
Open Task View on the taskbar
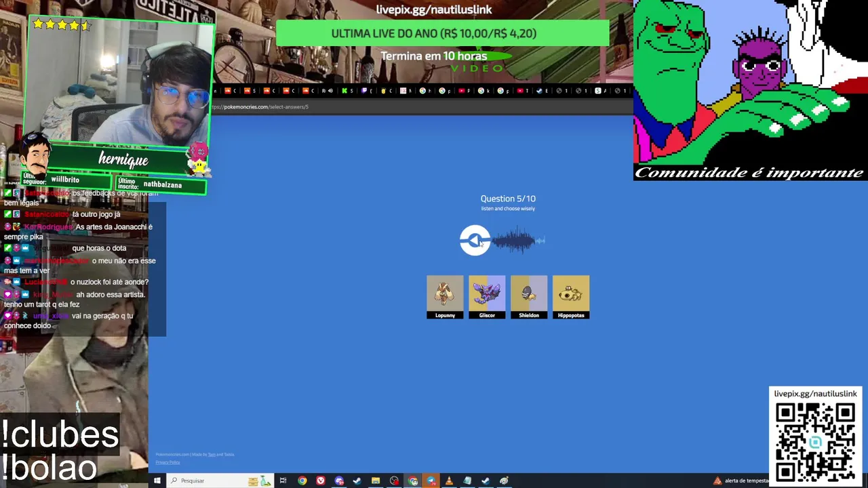click(x=283, y=481)
